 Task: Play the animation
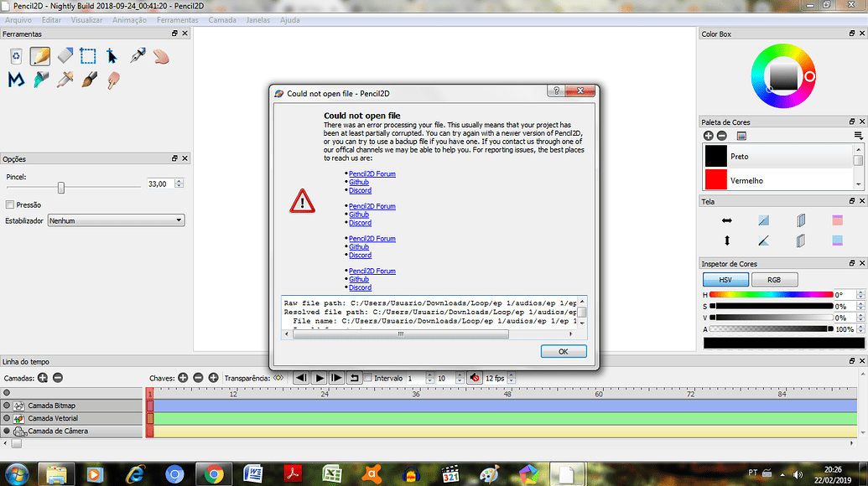point(319,378)
